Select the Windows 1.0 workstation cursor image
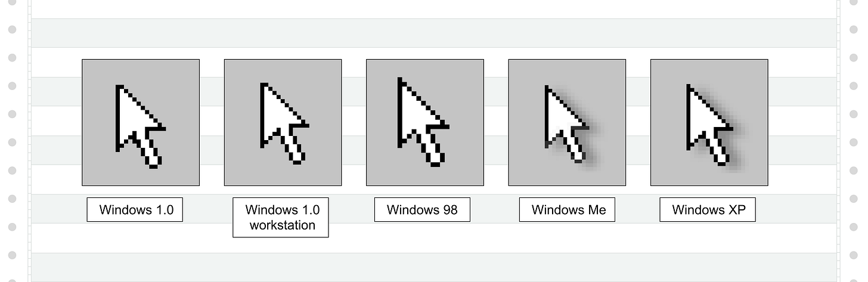The height and width of the screenshot is (282, 868). [x=283, y=122]
